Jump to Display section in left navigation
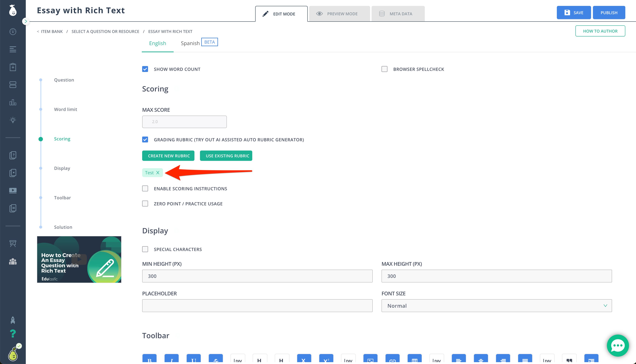Image resolution: width=636 pixels, height=364 pixels. (x=62, y=168)
